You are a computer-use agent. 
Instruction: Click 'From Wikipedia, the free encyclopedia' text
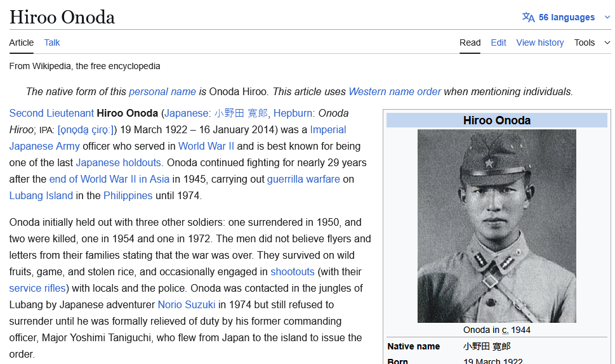[x=84, y=66]
